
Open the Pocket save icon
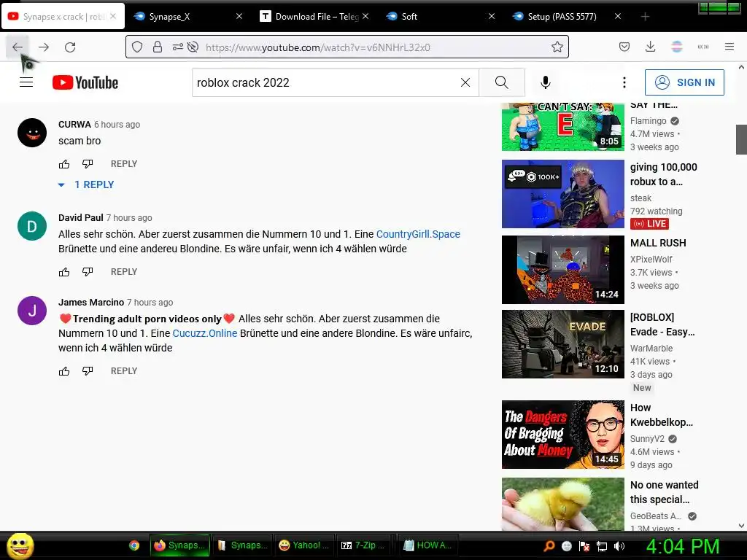pyautogui.click(x=624, y=47)
